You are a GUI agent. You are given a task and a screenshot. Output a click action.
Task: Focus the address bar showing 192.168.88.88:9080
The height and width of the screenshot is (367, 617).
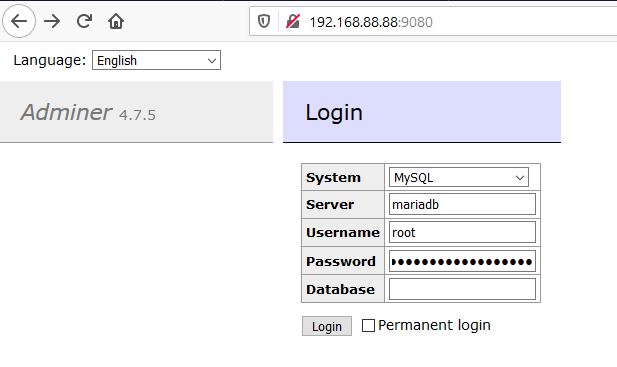pyautogui.click(x=433, y=22)
